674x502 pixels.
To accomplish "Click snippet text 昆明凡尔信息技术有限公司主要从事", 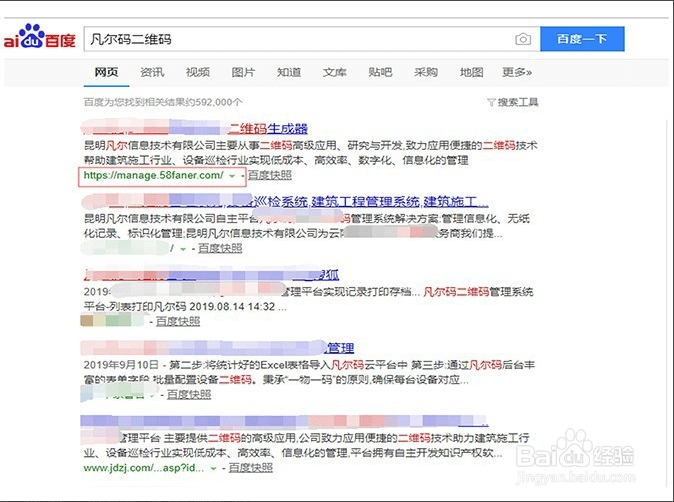I will point(172,146).
